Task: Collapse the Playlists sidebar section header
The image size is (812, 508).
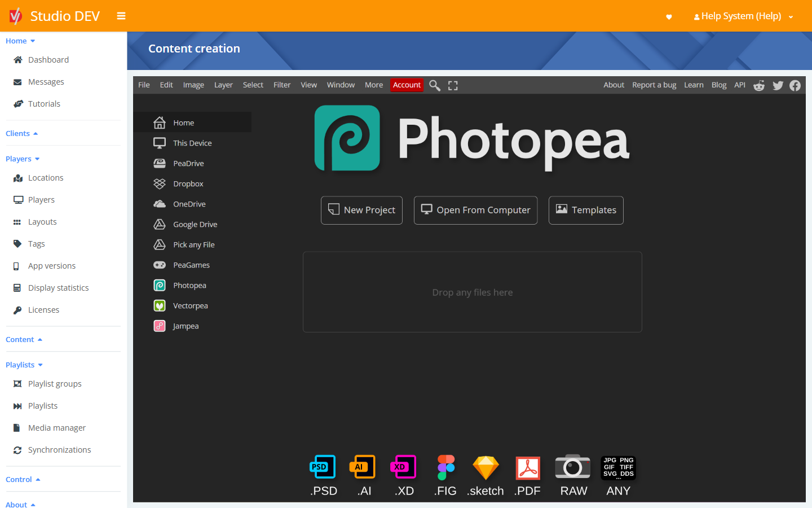Action: [x=24, y=365]
